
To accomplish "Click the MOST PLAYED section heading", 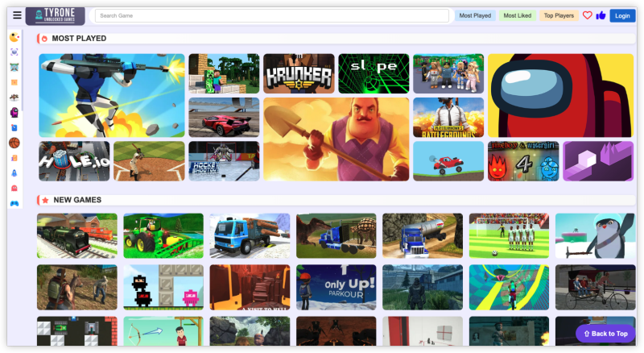I will tap(79, 38).
